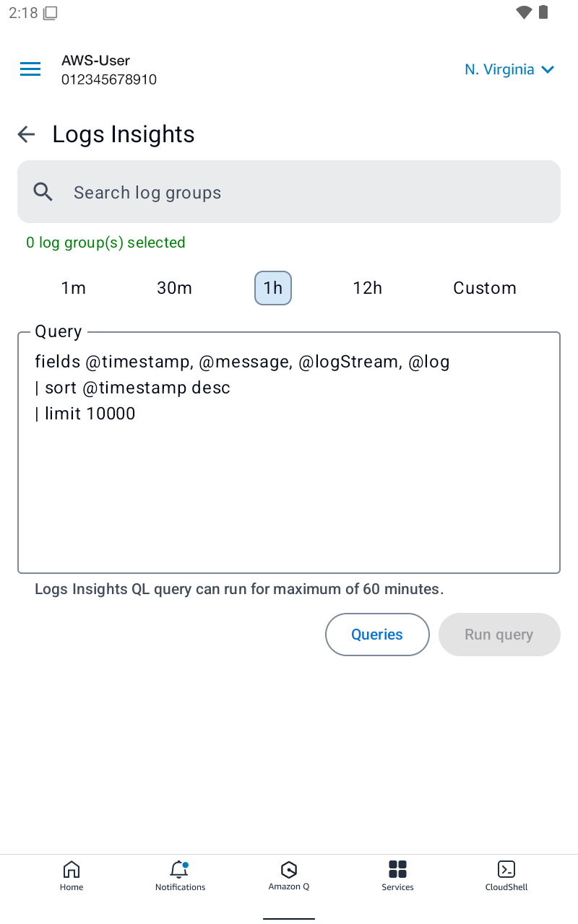
Task: Open CloudShell terminal icon
Action: pos(506,869)
